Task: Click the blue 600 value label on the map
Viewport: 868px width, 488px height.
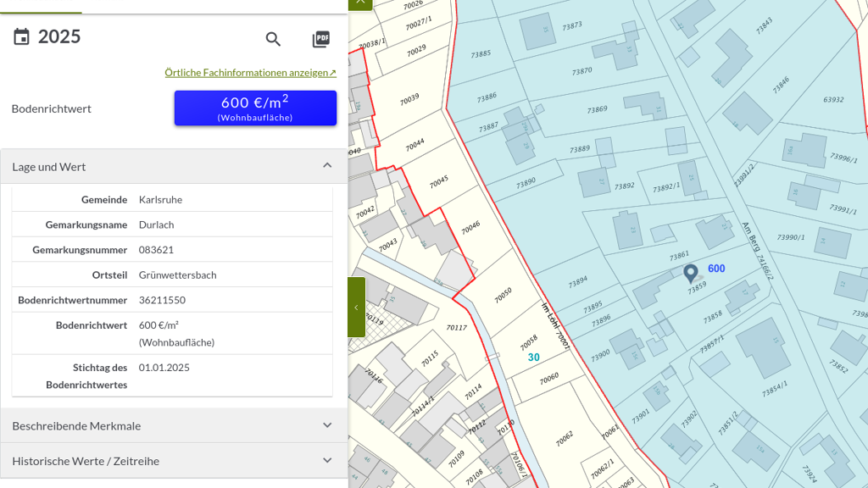Action: coord(716,269)
